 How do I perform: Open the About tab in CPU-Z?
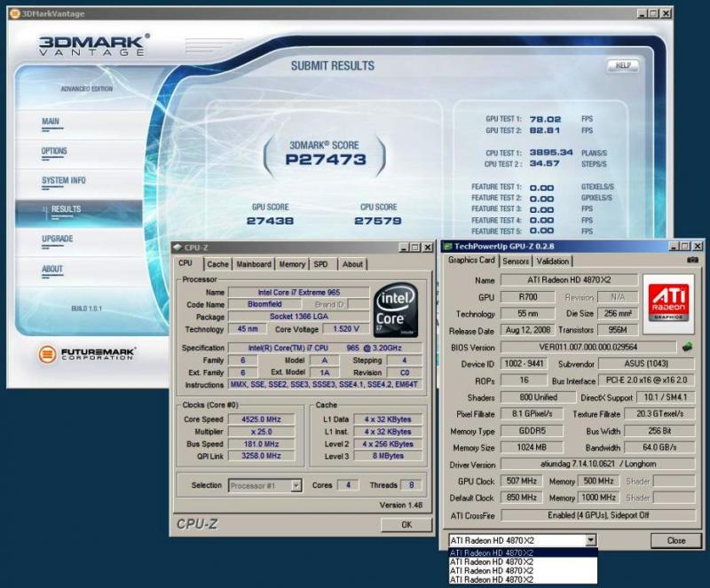point(352,264)
